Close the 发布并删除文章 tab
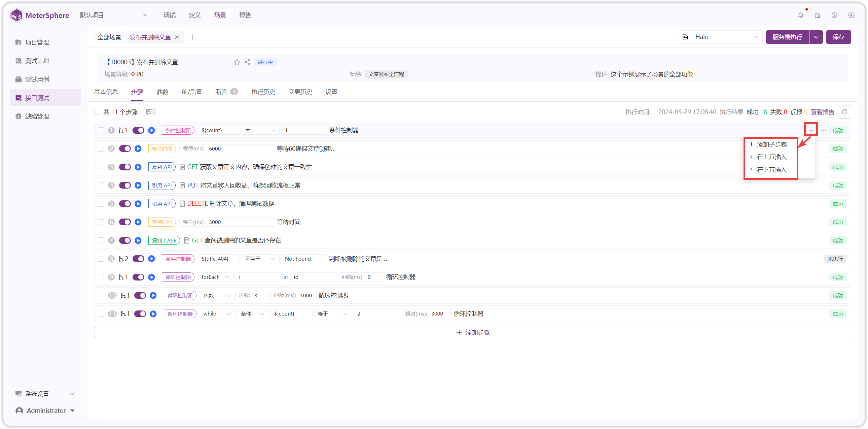The width and height of the screenshot is (868, 429). [177, 37]
